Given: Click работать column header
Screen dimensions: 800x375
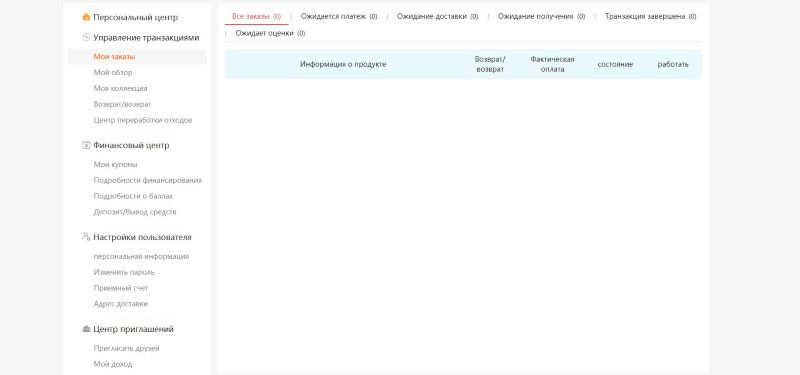Looking at the screenshot, I should [672, 64].
